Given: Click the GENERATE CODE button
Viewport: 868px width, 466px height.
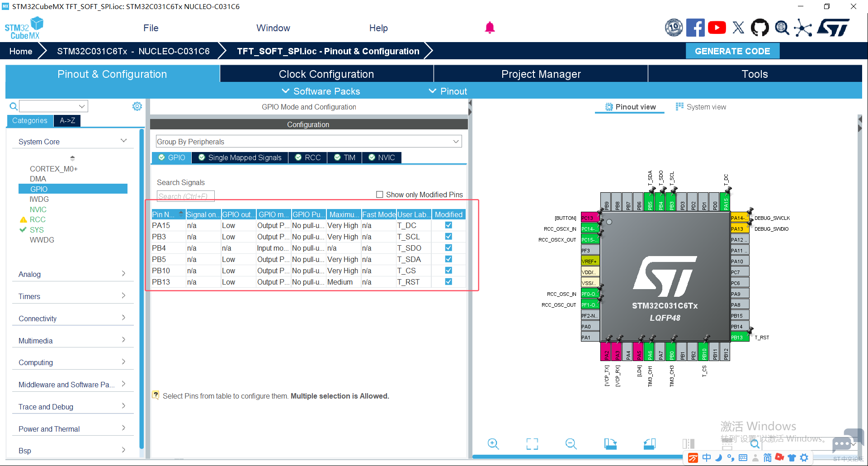Looking at the screenshot, I should click(732, 51).
